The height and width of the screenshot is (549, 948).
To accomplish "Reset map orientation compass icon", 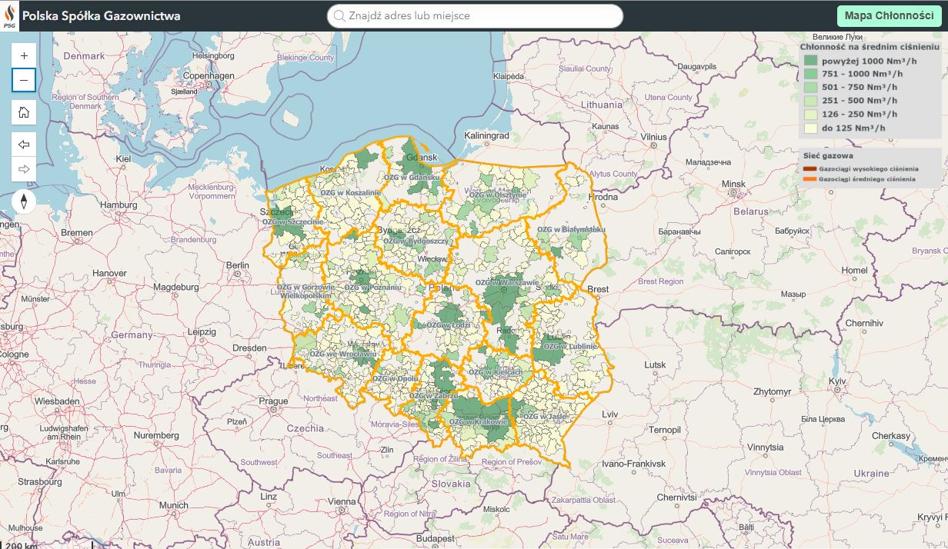I will 24,201.
